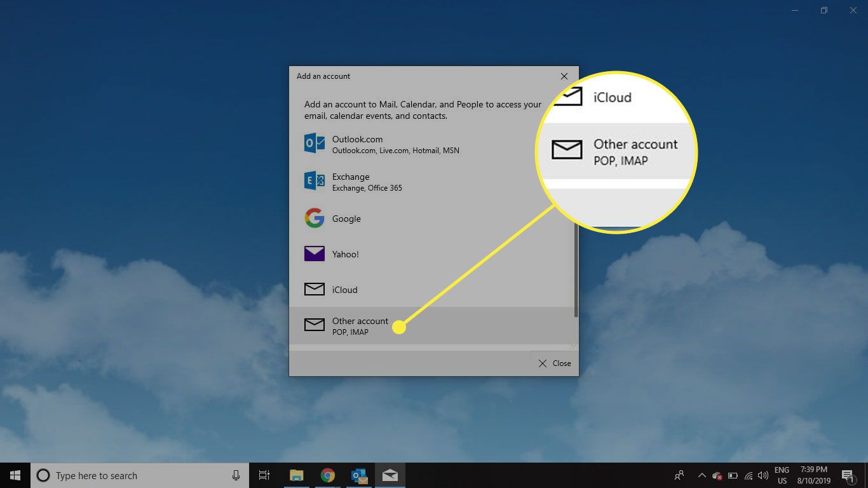Open the clock showing 7:39 PM

tap(814, 475)
